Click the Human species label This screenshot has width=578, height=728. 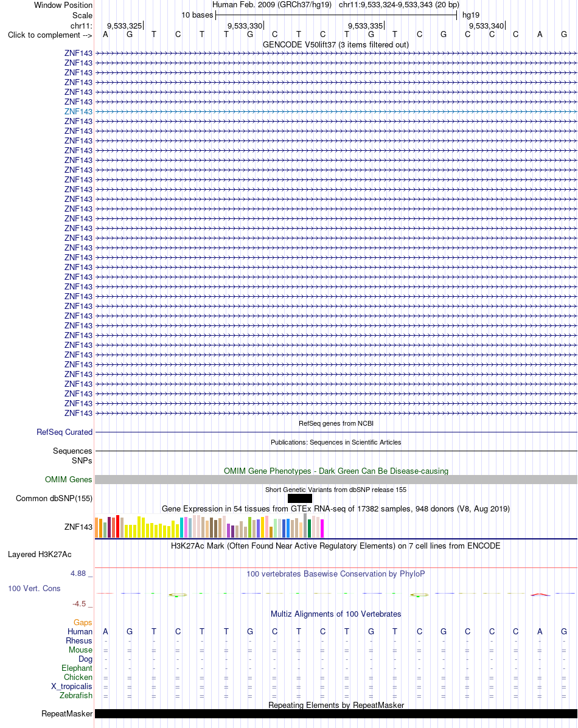(x=80, y=631)
